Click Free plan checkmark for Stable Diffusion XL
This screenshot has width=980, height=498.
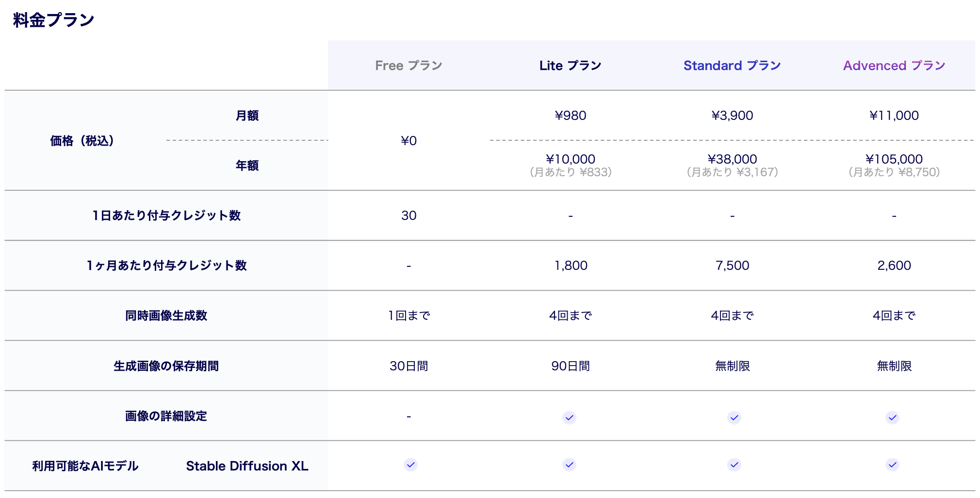410,465
